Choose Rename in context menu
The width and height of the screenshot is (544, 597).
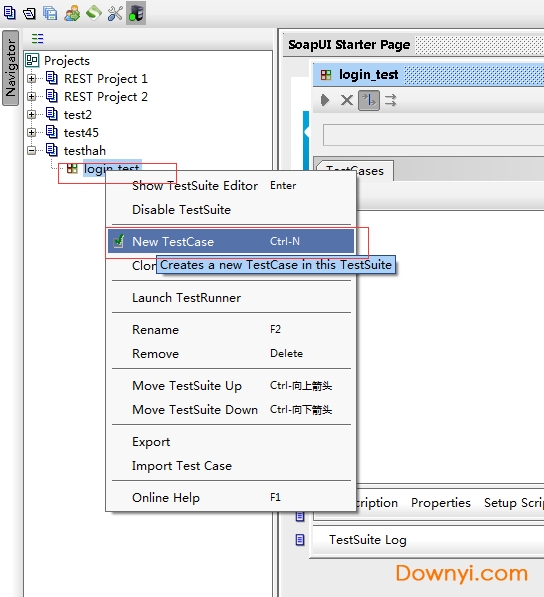pos(231,329)
